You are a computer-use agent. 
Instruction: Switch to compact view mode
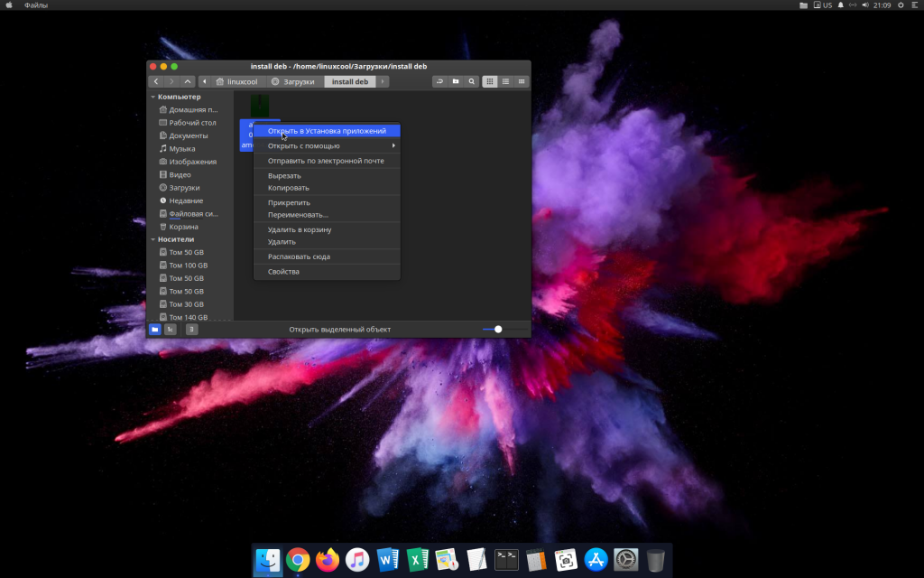[x=521, y=81]
